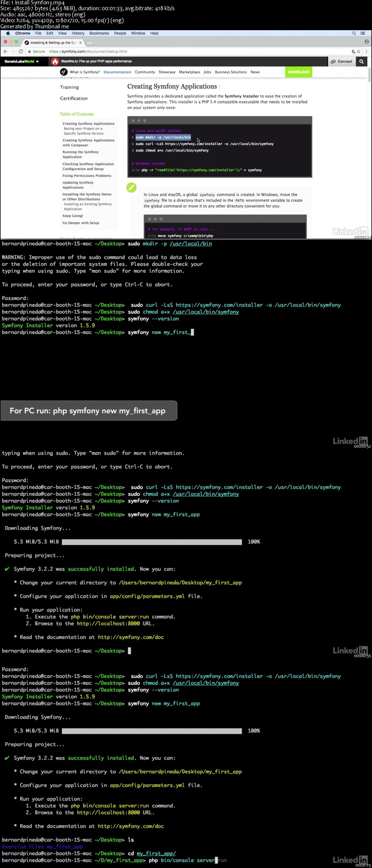
Task: Open the History menu
Action: tap(78, 33)
